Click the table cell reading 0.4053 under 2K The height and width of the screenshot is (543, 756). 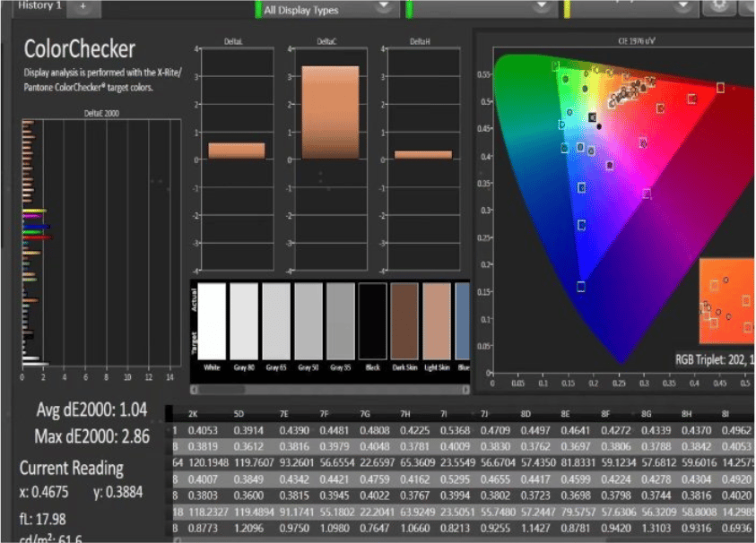203,430
